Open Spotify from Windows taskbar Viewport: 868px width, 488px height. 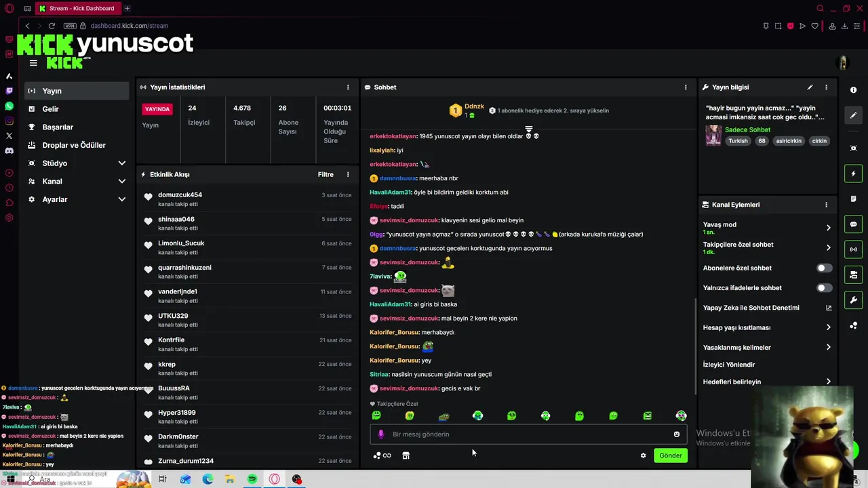(252, 479)
